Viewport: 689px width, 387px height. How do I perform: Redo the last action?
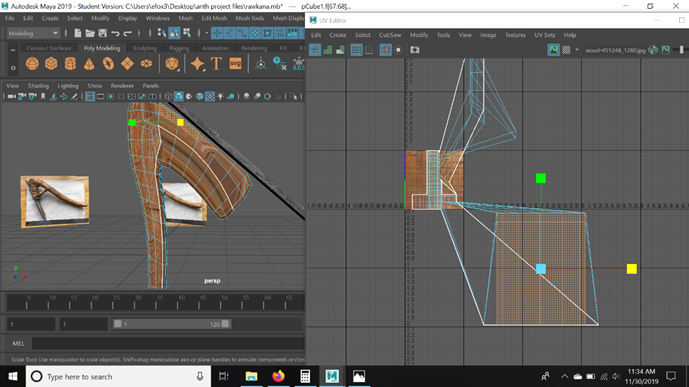pos(127,33)
